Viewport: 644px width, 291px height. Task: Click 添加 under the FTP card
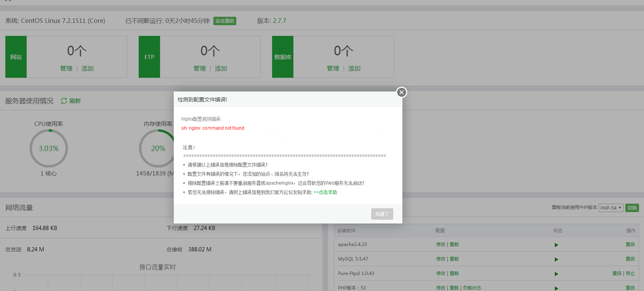click(x=221, y=68)
